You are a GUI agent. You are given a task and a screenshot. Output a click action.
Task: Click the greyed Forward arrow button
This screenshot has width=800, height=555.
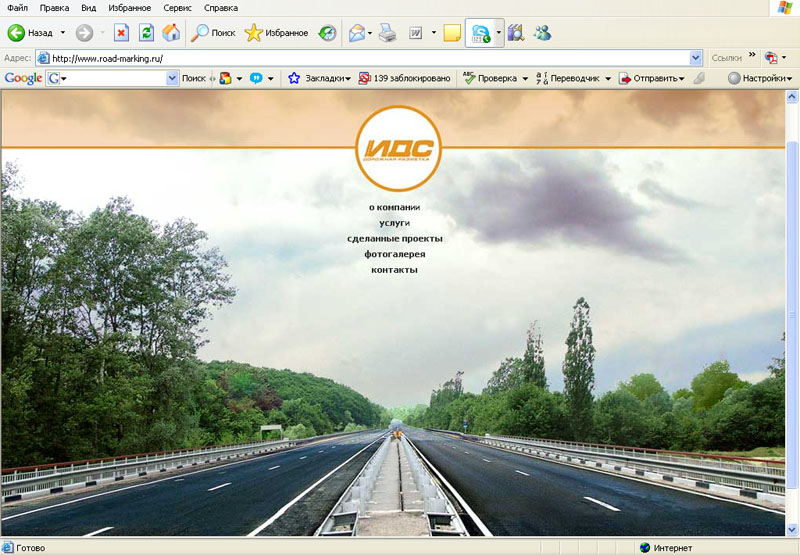[84, 33]
